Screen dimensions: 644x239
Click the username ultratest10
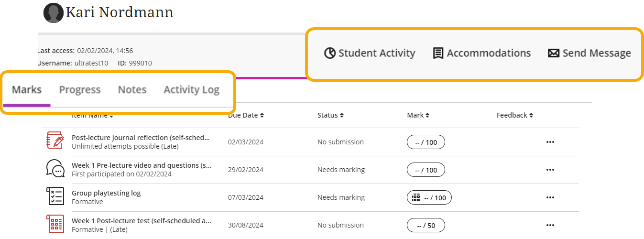click(91, 63)
